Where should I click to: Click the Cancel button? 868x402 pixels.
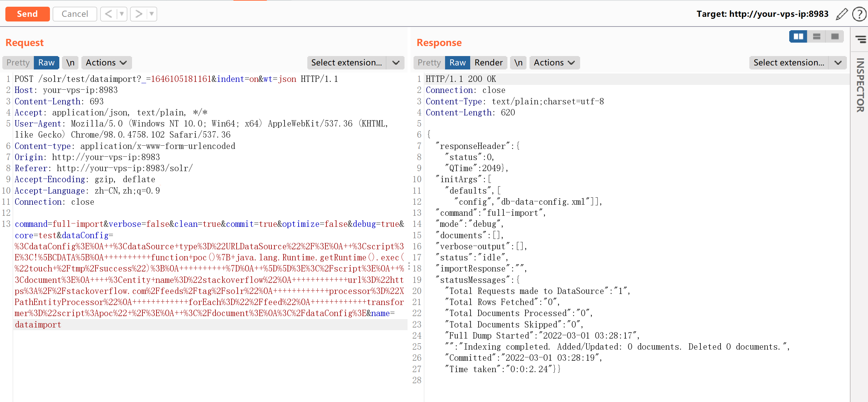pyautogui.click(x=75, y=14)
